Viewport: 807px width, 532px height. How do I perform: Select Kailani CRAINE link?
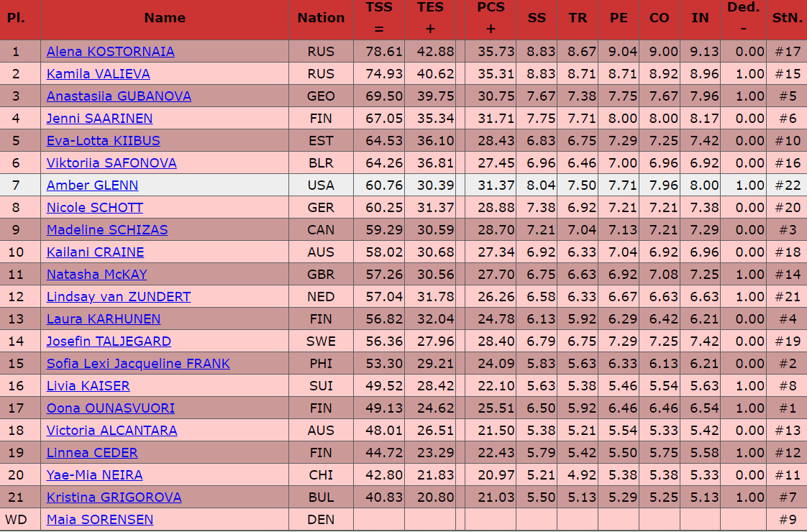(95, 252)
